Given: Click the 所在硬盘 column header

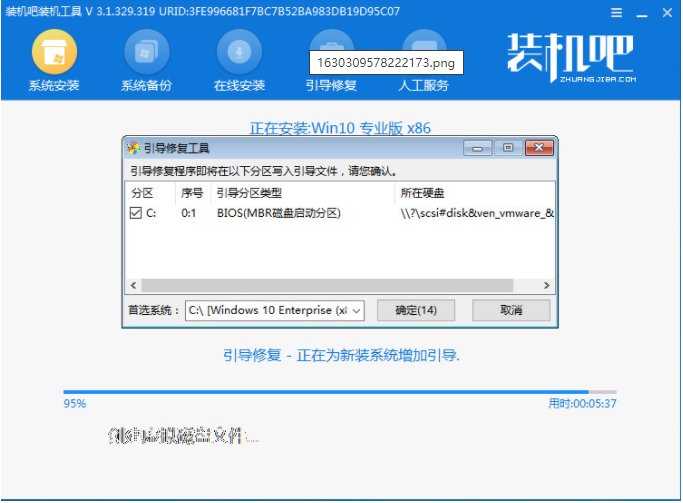Looking at the screenshot, I should click(475, 193).
